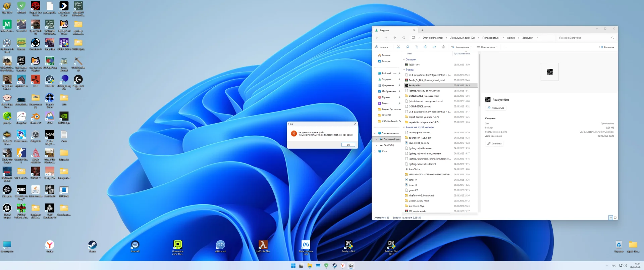The width and height of the screenshot is (644, 270).
Task: Switch to details list view in status bar
Action: click(610, 218)
